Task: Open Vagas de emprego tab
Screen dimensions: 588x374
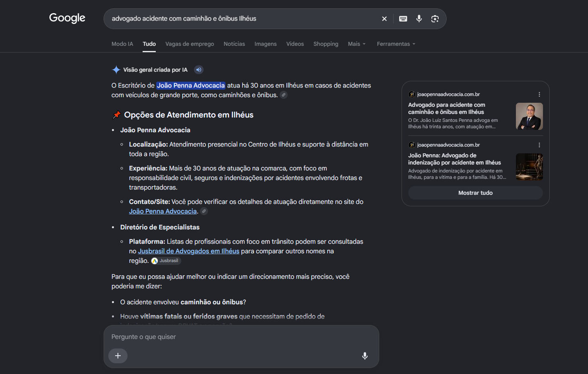Action: click(190, 44)
